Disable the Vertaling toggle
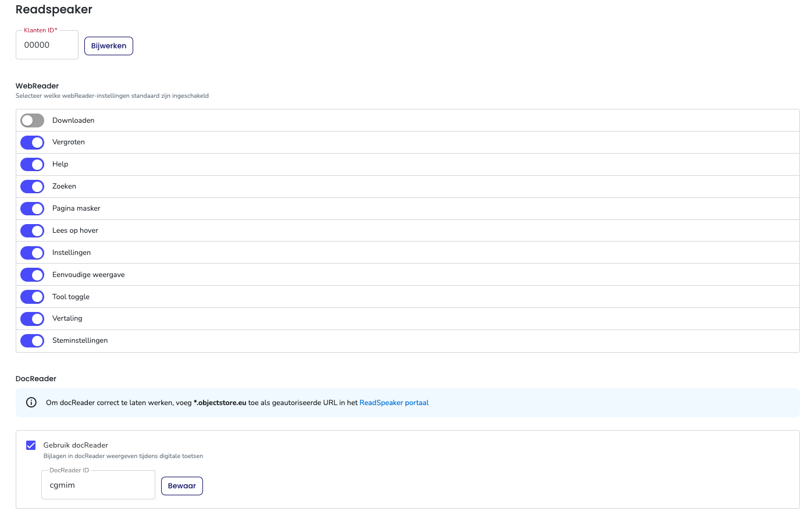 coord(32,319)
